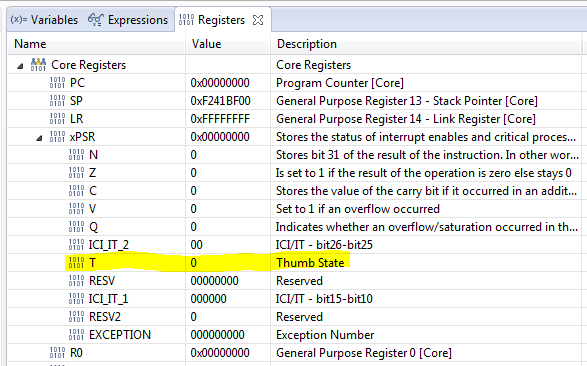Screen dimensions: 587x366
Task: Click the Value column header
Action: tap(228, 44)
